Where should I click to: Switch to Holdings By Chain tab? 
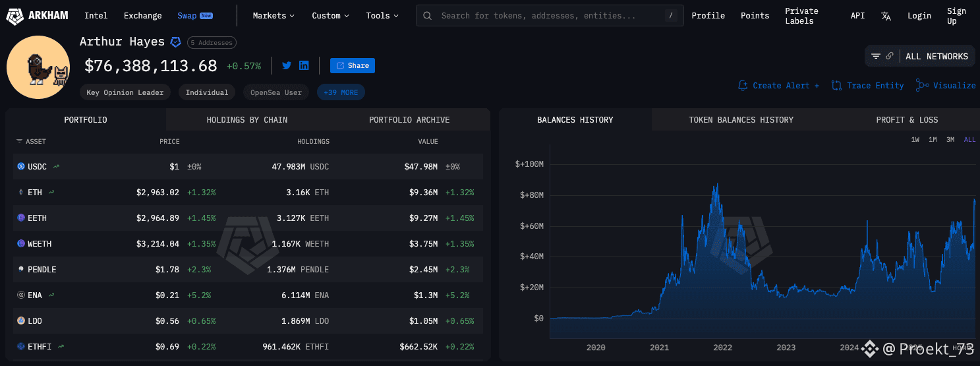pyautogui.click(x=247, y=120)
